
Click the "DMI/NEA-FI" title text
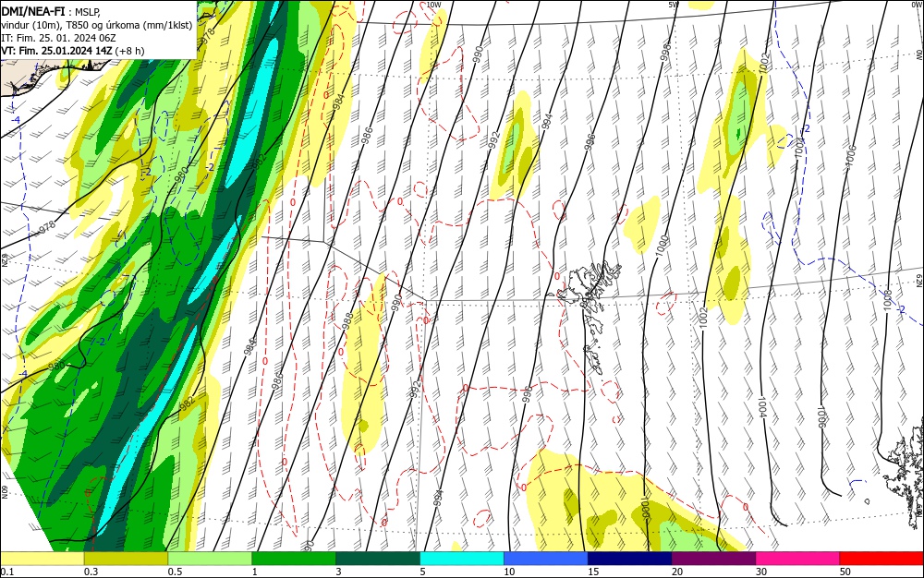(33, 10)
